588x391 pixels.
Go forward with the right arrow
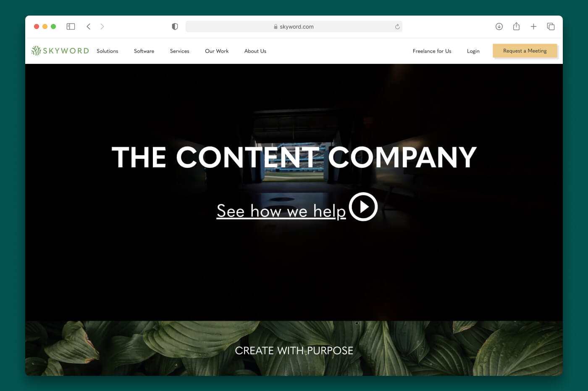click(102, 26)
